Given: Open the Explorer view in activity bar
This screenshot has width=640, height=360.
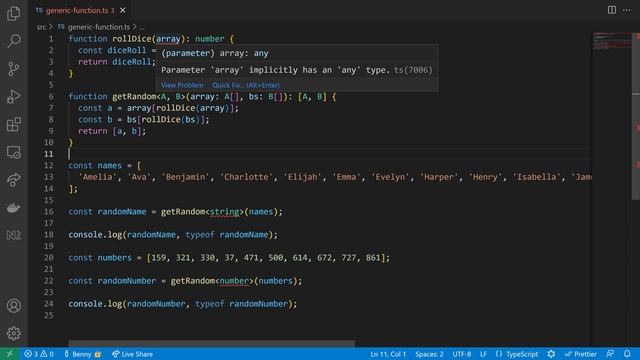Looking at the screenshot, I should (13, 13).
